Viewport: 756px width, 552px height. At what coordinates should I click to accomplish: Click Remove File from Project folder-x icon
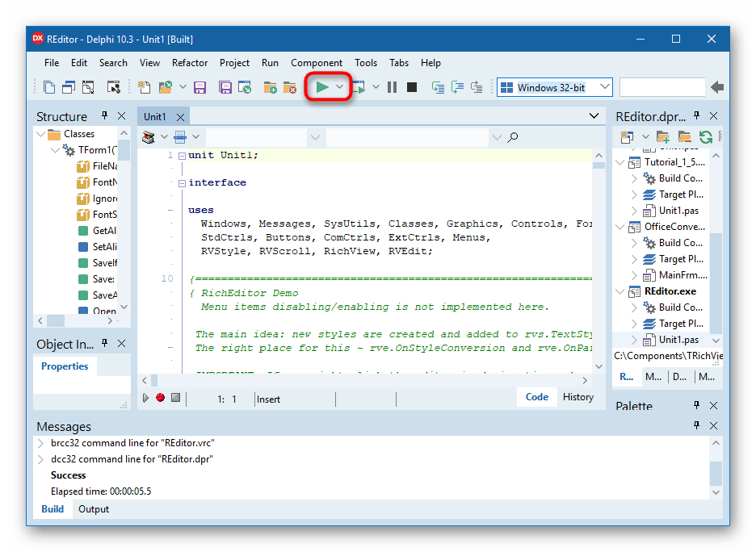290,87
